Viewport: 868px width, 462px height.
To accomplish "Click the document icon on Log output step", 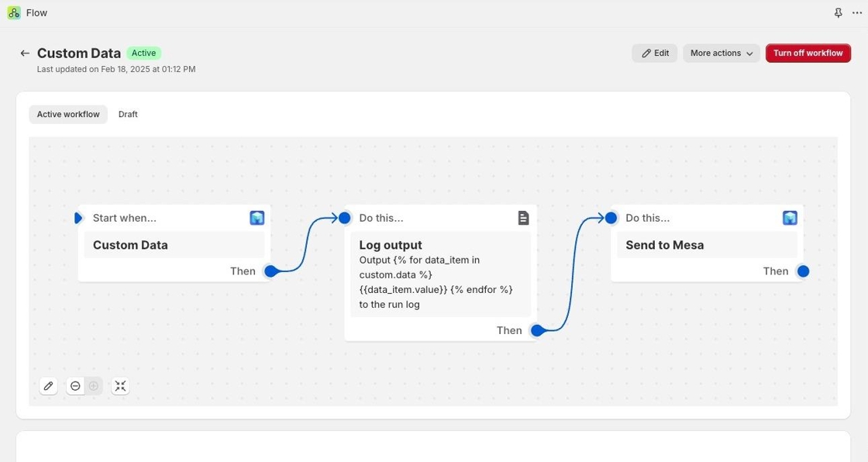I will coord(524,218).
